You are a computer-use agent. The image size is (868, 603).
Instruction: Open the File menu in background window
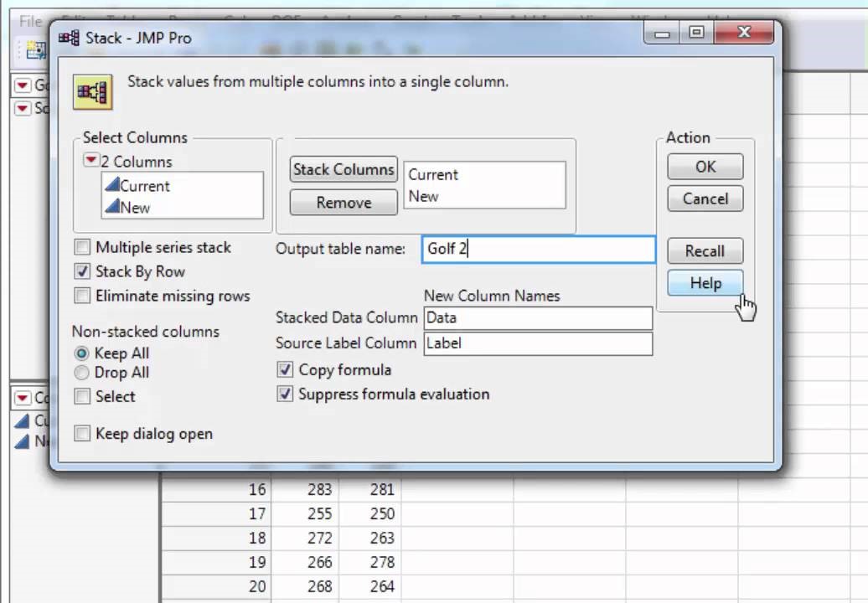pyautogui.click(x=30, y=22)
